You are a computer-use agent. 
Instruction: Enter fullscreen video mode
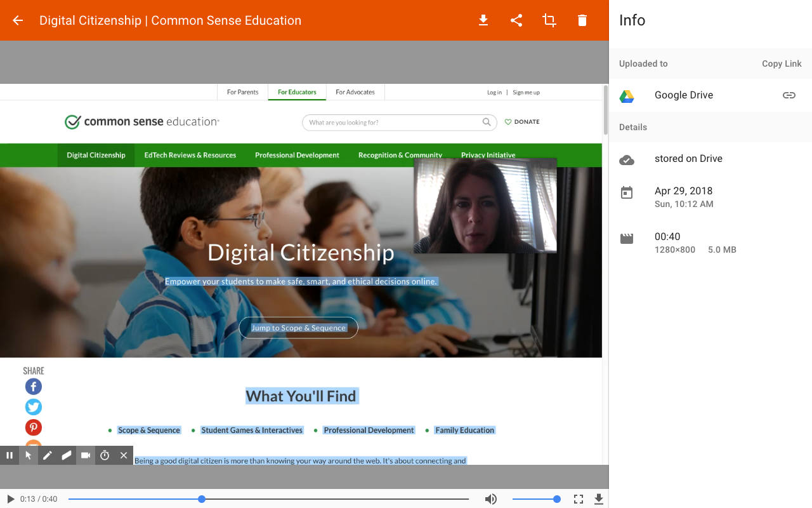click(579, 499)
